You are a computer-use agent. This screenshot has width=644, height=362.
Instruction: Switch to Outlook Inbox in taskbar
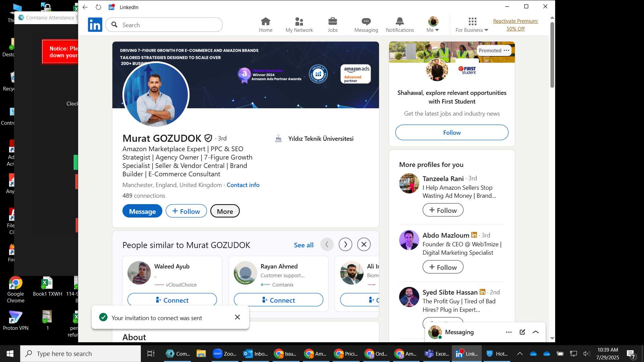tap(255, 354)
